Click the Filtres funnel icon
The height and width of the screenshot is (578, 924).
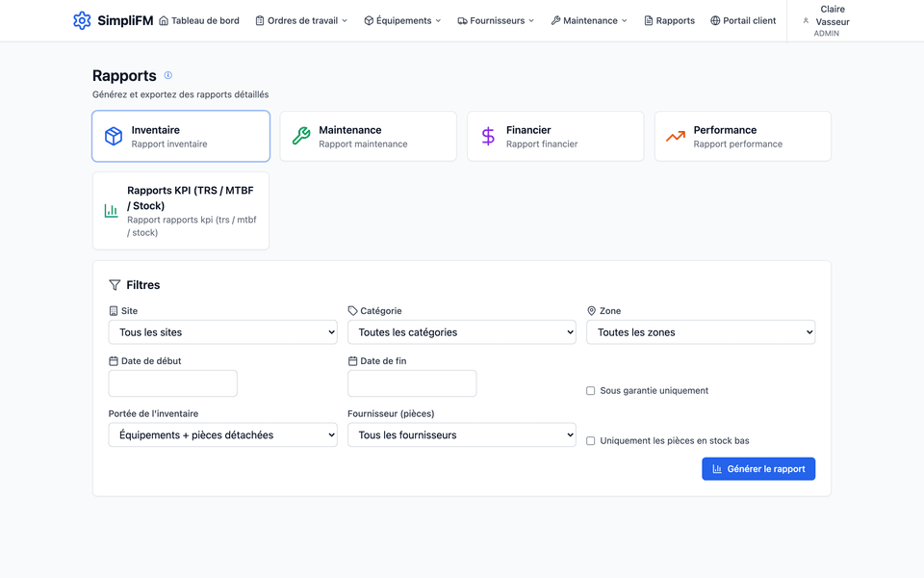(115, 285)
